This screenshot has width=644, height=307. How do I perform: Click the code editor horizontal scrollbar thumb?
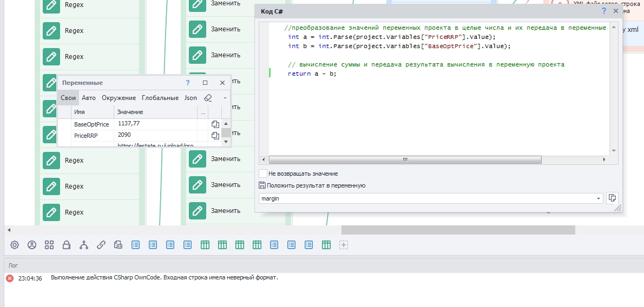[x=405, y=159]
